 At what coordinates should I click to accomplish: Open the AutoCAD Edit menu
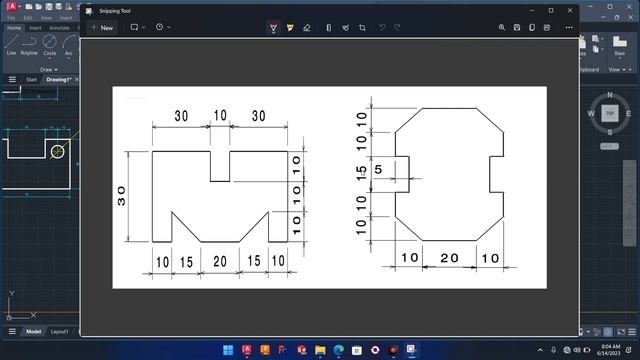(28, 18)
